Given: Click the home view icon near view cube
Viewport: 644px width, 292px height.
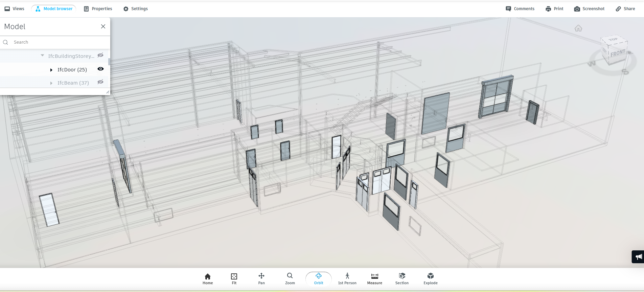Looking at the screenshot, I should click(x=578, y=28).
